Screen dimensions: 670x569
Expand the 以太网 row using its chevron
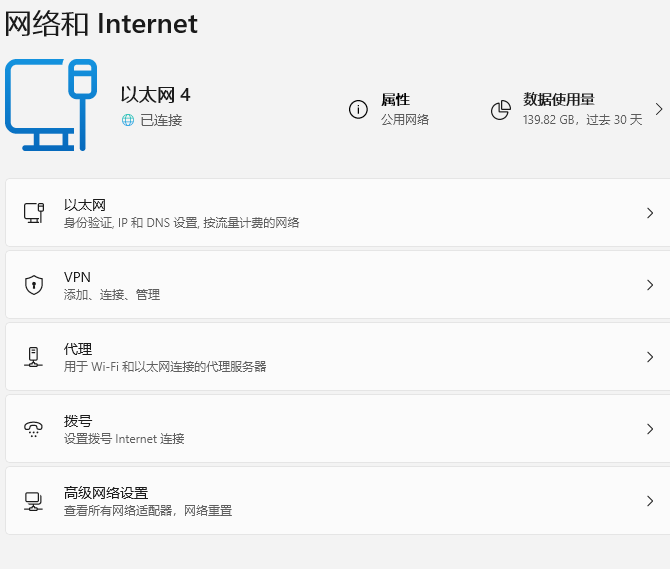650,213
